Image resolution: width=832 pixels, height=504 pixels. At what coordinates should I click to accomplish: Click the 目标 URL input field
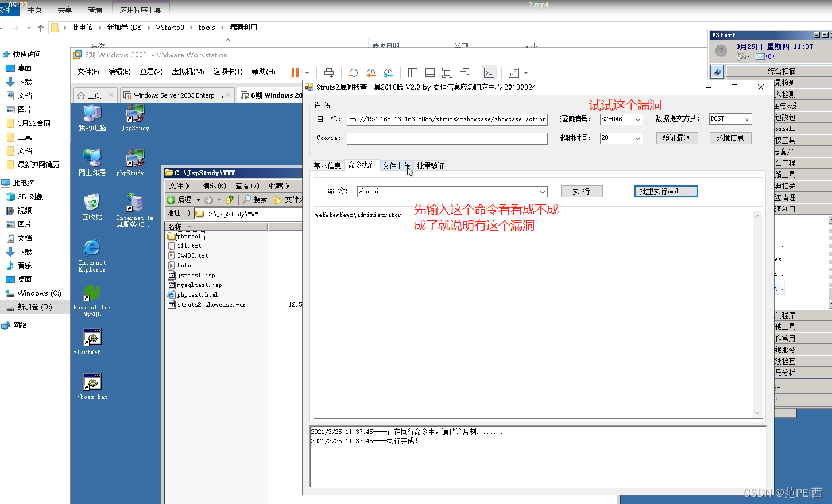click(x=447, y=119)
